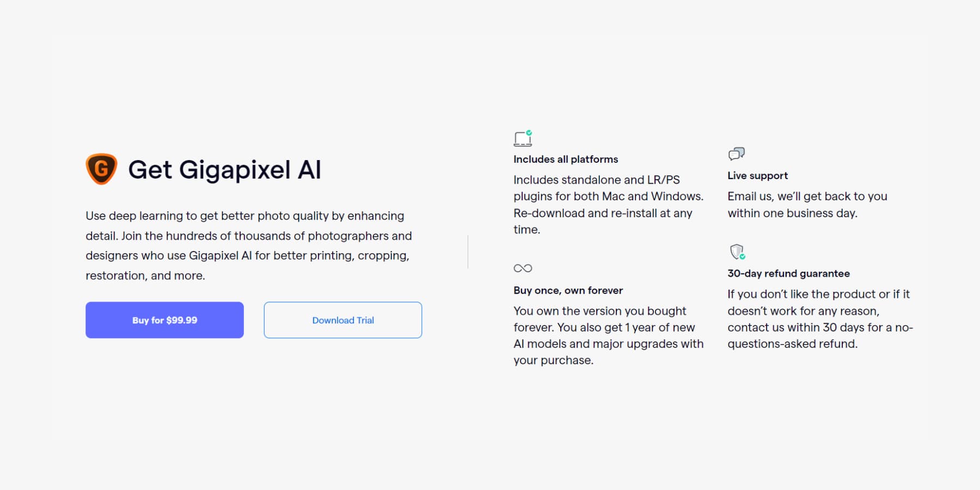This screenshot has width=980, height=490.
Task: Click the orange Gigapixel AI logo icon
Action: (101, 170)
